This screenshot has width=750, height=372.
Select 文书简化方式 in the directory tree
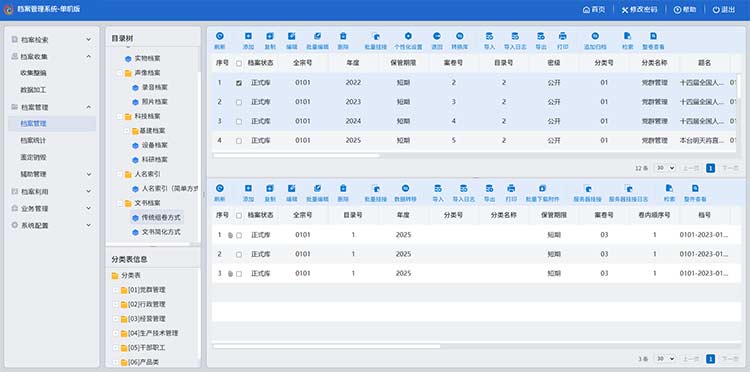click(x=161, y=232)
